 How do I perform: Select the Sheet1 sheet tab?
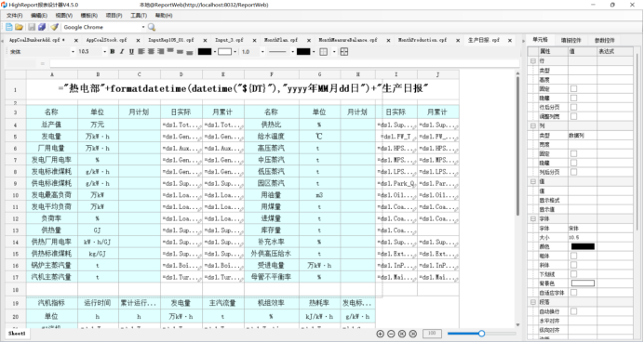click(x=17, y=334)
